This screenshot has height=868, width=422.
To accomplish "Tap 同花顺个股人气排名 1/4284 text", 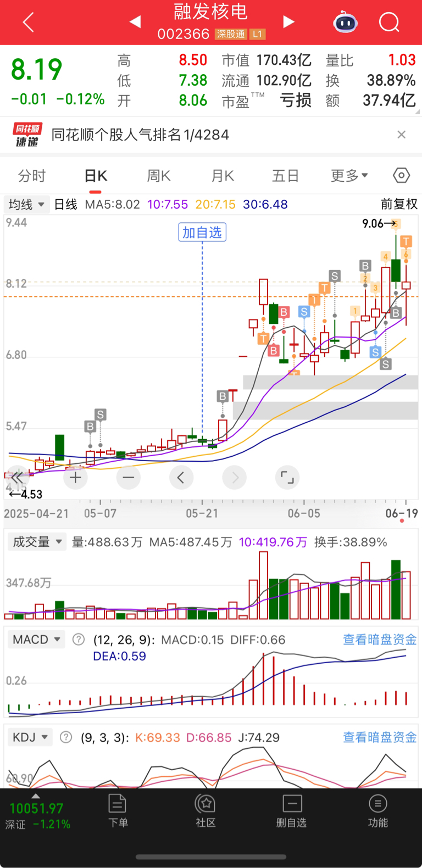I will tap(140, 135).
